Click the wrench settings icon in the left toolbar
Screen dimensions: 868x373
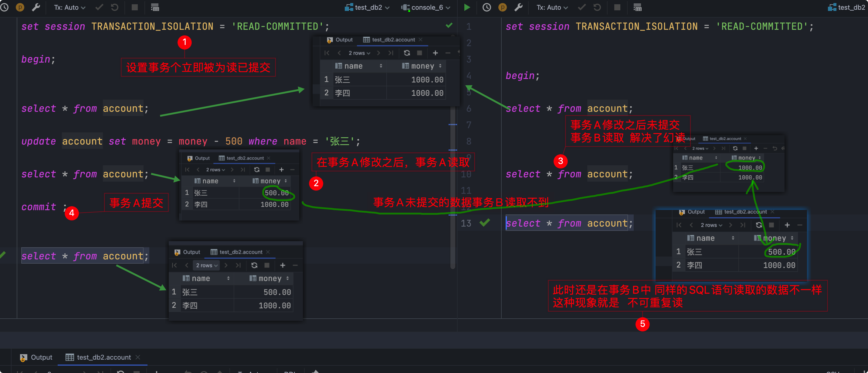36,7
